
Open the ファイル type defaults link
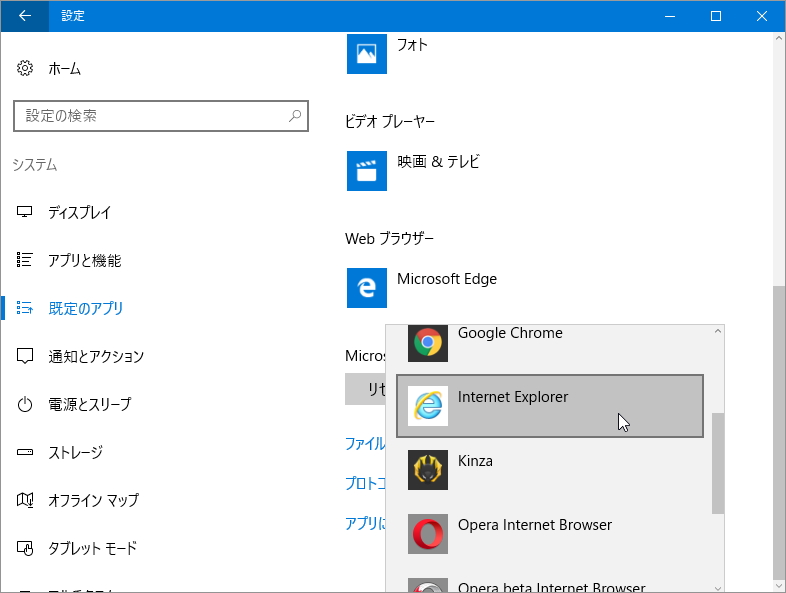(x=365, y=444)
